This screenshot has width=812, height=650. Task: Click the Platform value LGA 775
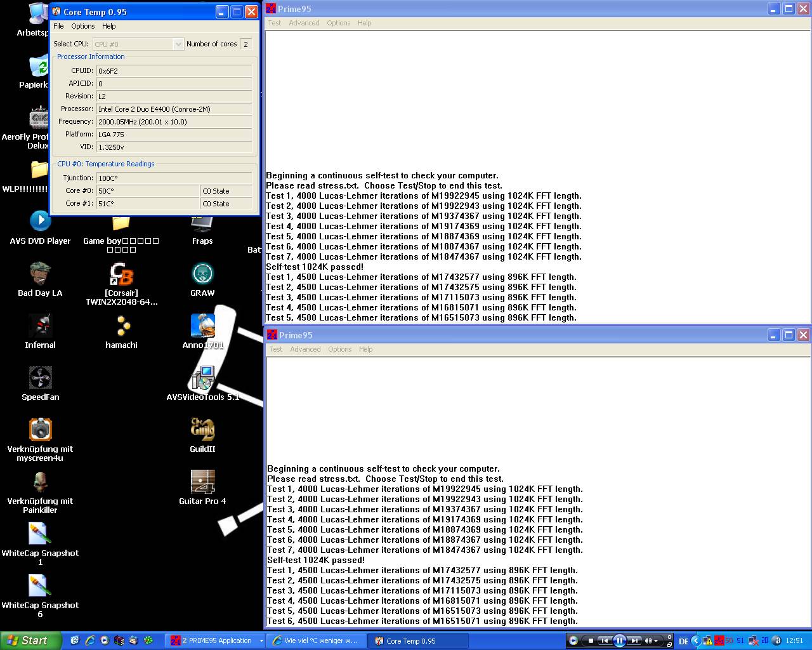[174, 135]
